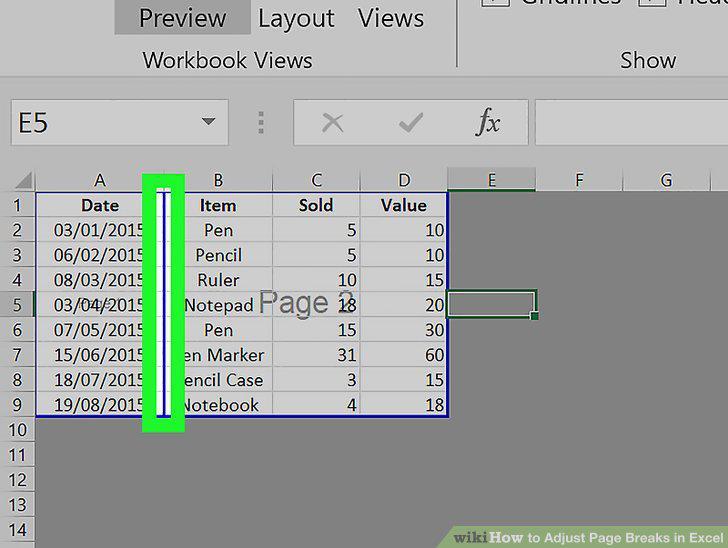728x548 pixels.
Task: Open the Name Box dropdown arrow
Action: point(208,122)
